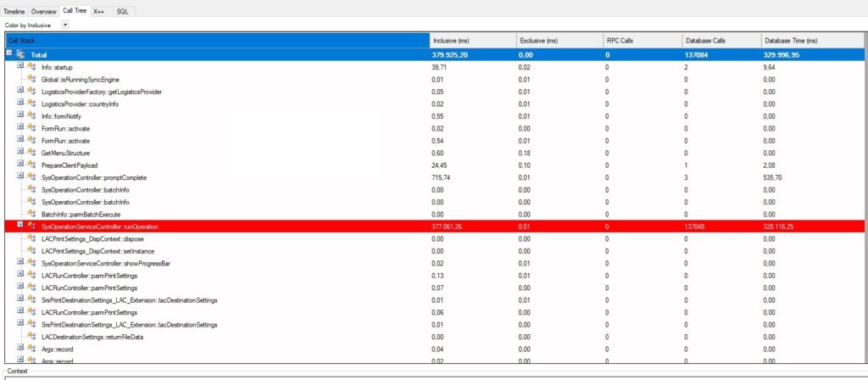The height and width of the screenshot is (380, 868).
Task: Click the method icon beside GetMenuStructure
Action: coord(31,153)
